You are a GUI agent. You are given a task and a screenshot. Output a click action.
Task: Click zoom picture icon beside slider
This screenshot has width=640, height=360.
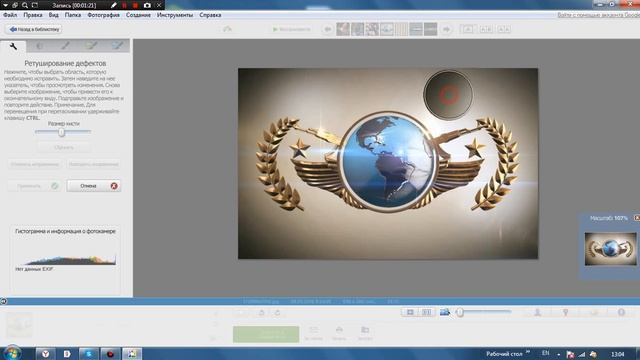444,312
